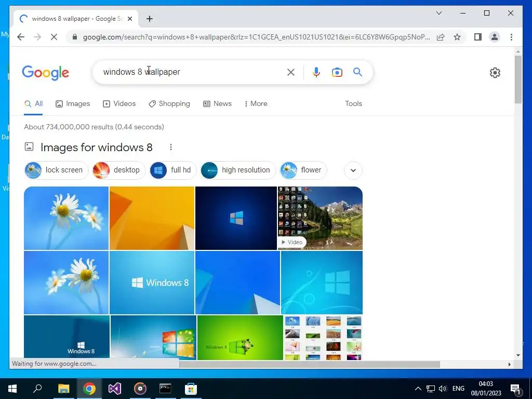This screenshot has height=399, width=532.
Task: Open the taskbar clock and date
Action: click(x=486, y=389)
